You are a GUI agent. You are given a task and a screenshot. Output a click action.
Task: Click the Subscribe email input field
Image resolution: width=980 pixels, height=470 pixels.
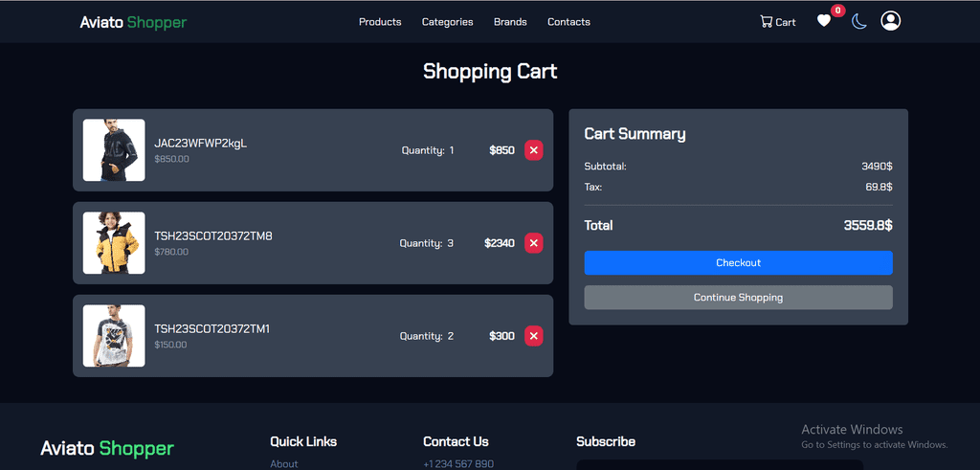(x=719, y=464)
